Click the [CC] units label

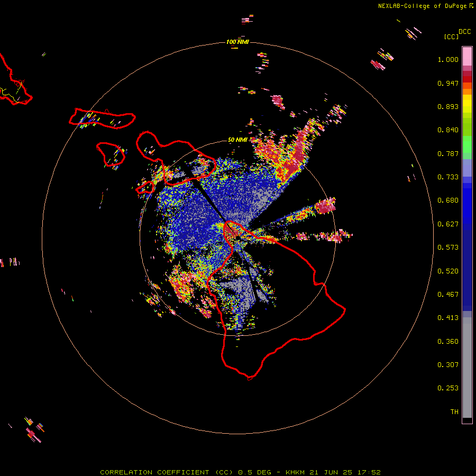point(452,36)
